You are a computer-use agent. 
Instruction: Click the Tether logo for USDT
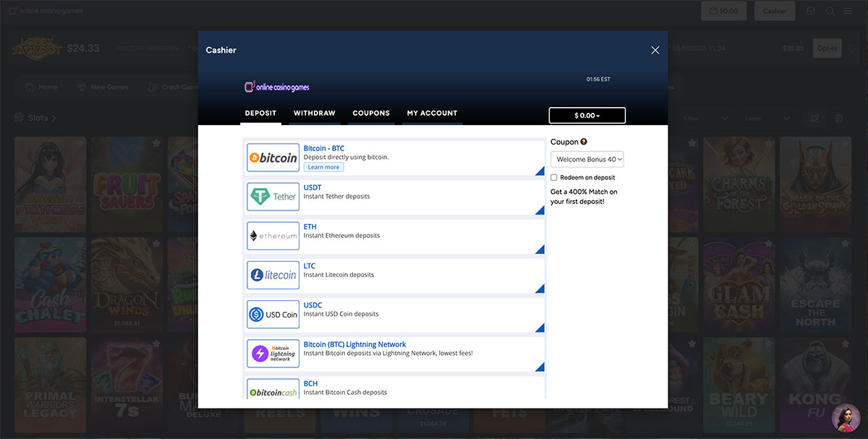pos(273,197)
